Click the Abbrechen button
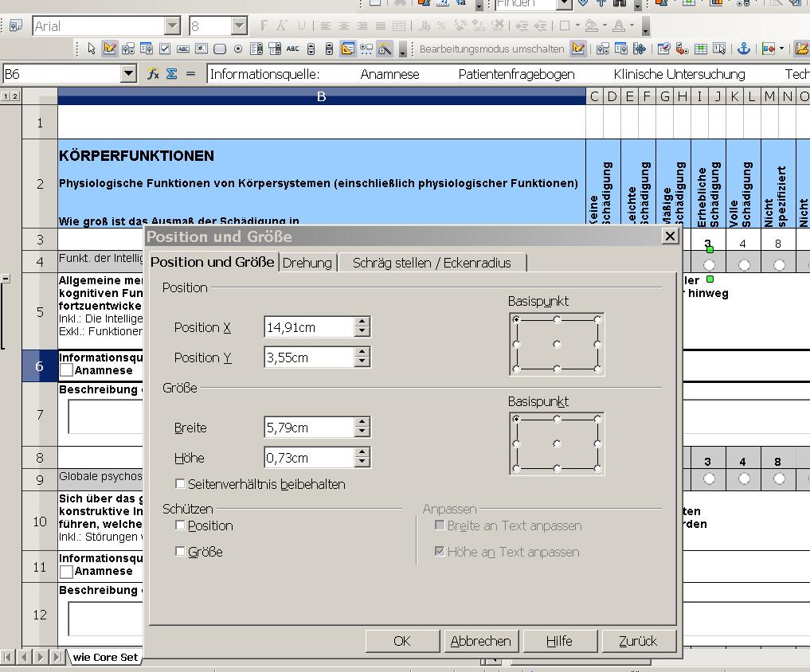Viewport: 810px width, 672px height. [x=480, y=641]
